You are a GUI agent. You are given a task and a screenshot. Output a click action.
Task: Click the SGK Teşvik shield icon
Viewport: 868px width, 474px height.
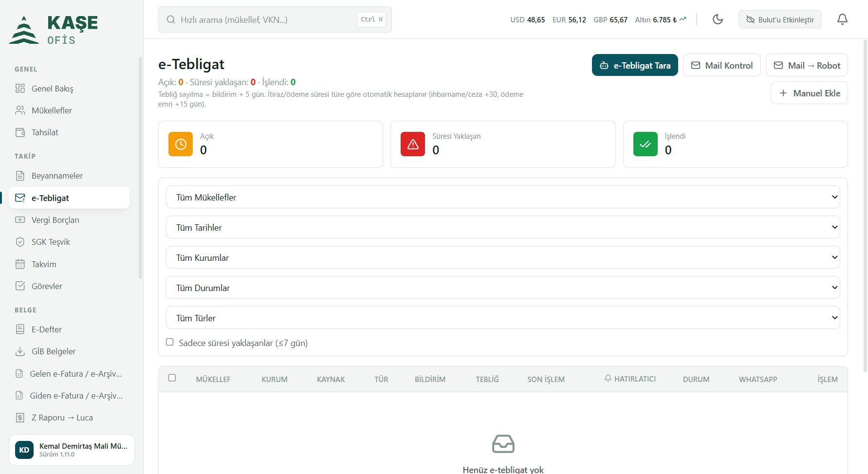pos(20,242)
